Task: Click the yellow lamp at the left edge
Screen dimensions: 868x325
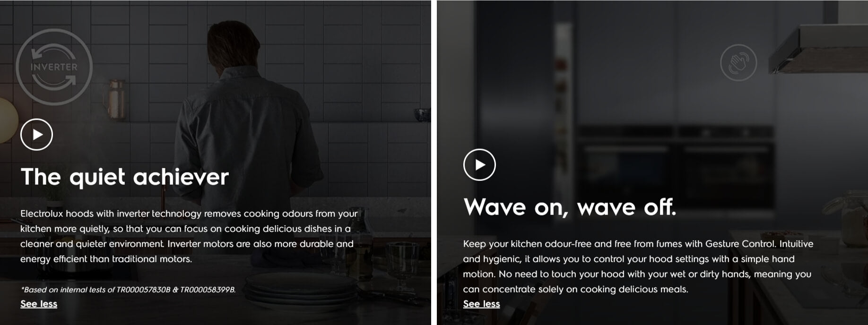Action: [8, 120]
